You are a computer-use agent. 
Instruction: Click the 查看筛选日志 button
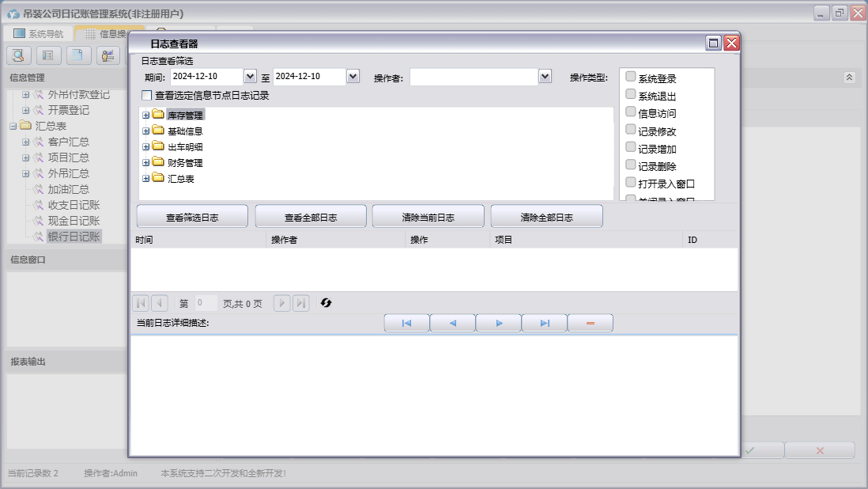192,217
